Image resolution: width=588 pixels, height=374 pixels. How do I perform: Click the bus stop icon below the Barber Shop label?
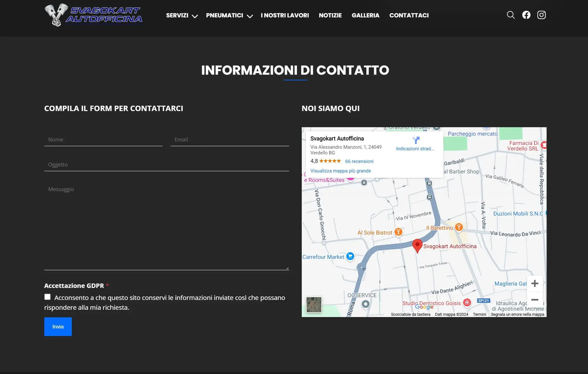point(429,183)
